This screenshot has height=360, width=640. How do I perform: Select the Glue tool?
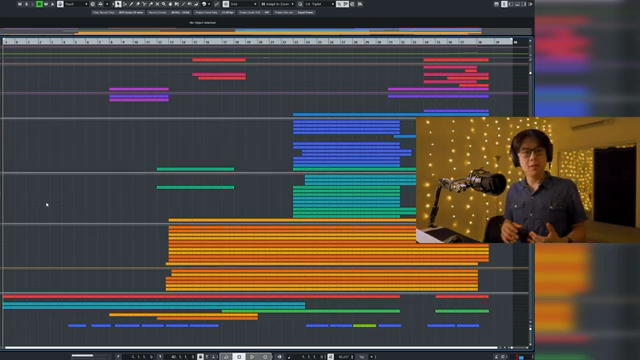[151, 4]
